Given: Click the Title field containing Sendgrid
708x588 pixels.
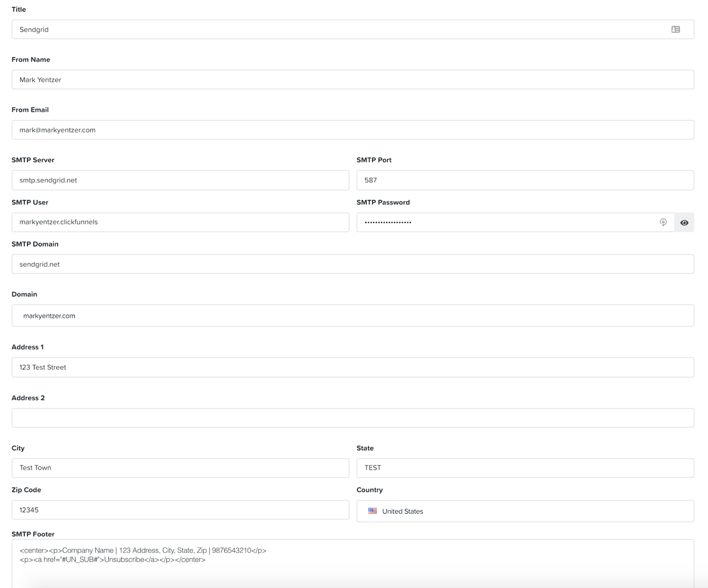Looking at the screenshot, I should [353, 29].
